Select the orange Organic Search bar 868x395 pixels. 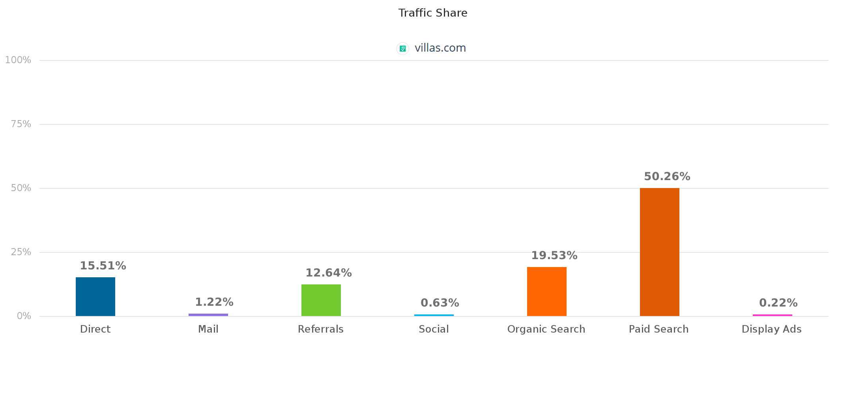[x=547, y=292]
